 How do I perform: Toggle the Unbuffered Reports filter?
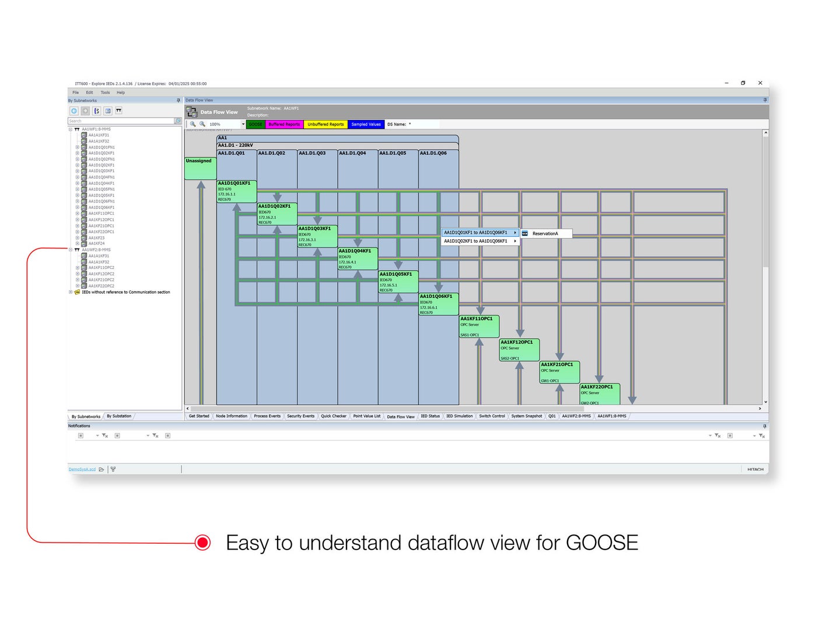click(x=325, y=124)
